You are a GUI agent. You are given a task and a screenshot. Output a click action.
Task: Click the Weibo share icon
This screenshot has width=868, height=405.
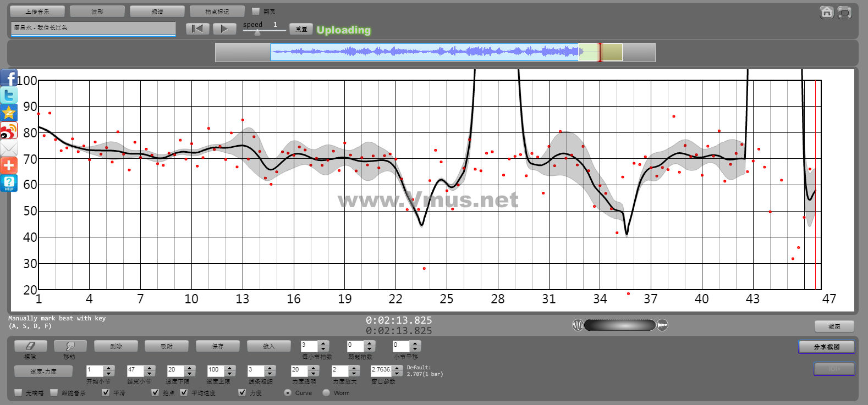(9, 131)
